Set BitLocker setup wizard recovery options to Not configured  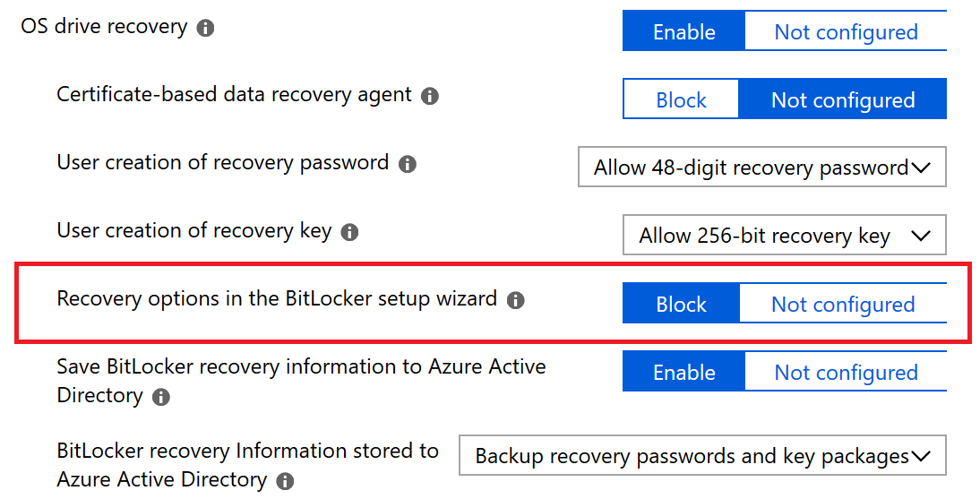[843, 304]
